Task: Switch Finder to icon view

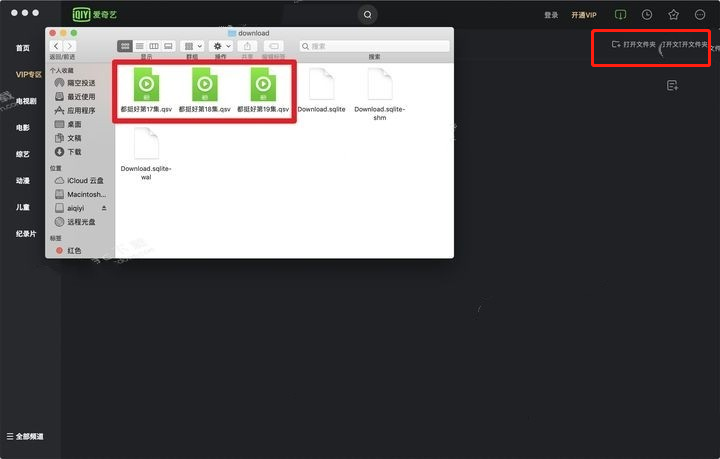Action: tap(125, 46)
